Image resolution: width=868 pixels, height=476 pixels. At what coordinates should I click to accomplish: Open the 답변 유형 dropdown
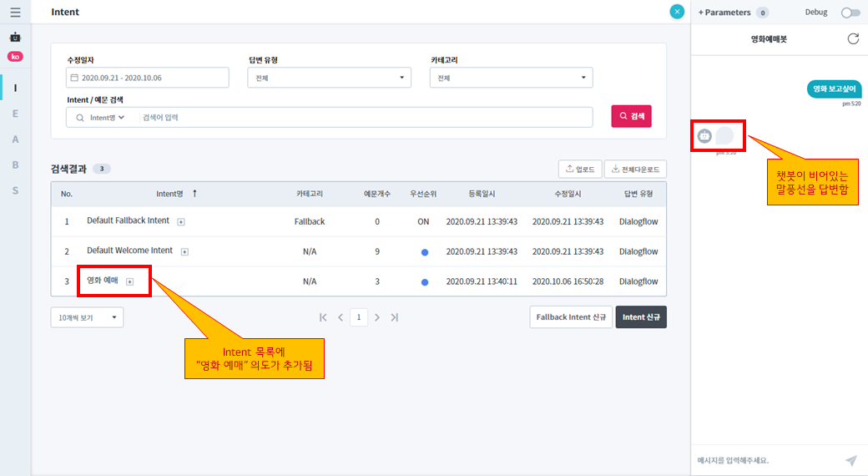(329, 78)
